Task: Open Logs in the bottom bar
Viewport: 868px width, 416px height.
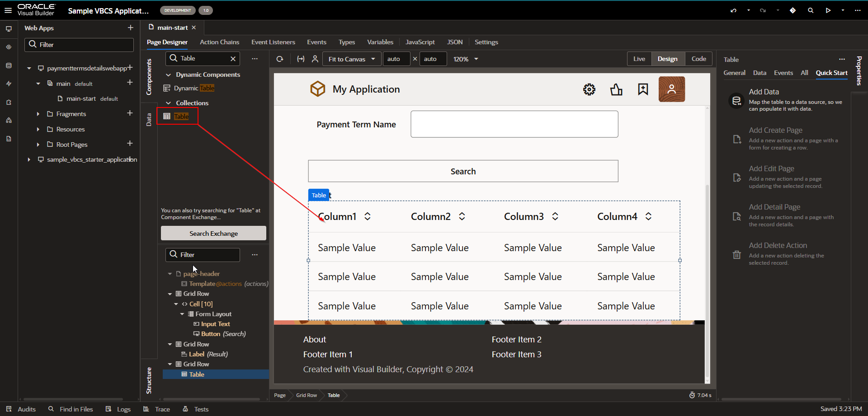Action: point(118,409)
